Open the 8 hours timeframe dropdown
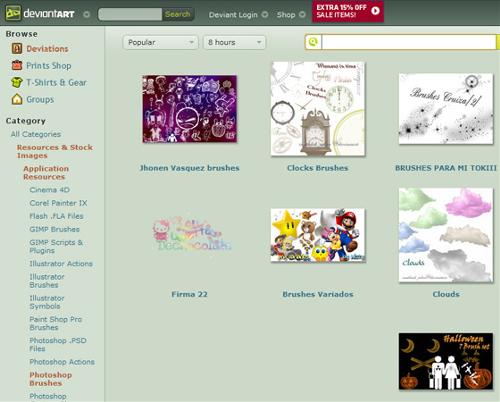This screenshot has width=500, height=402. (x=234, y=43)
